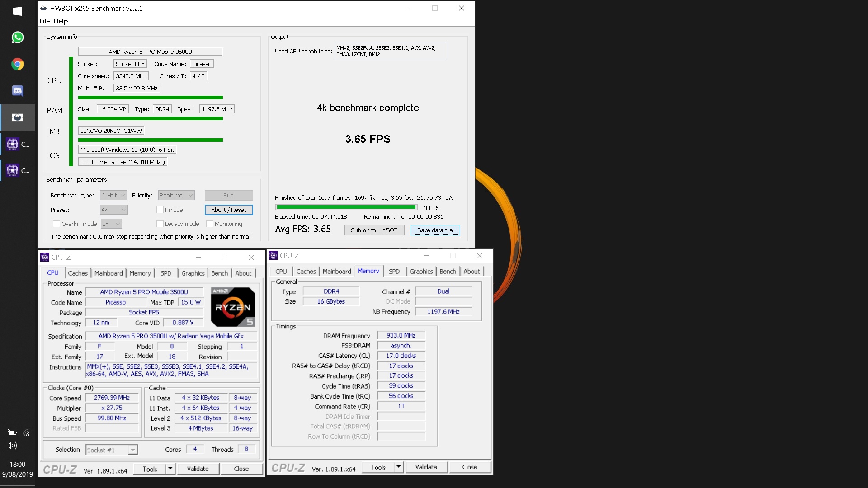The image size is (868, 488).
Task: Check battery status icon in tray
Action: pos(12,432)
